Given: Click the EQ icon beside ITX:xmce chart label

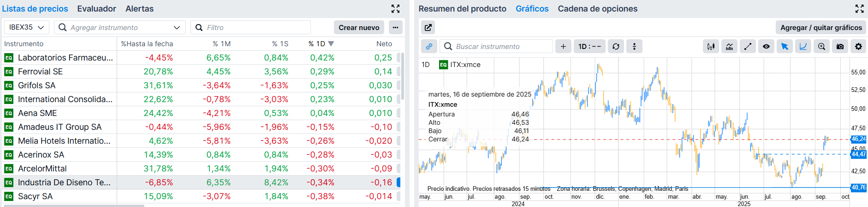Looking at the screenshot, I should [443, 65].
